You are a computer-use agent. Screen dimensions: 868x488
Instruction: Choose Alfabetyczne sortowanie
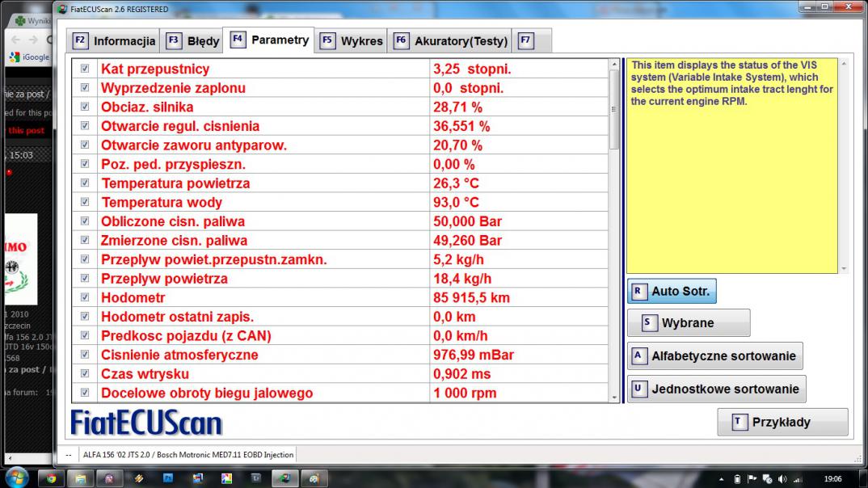point(715,355)
